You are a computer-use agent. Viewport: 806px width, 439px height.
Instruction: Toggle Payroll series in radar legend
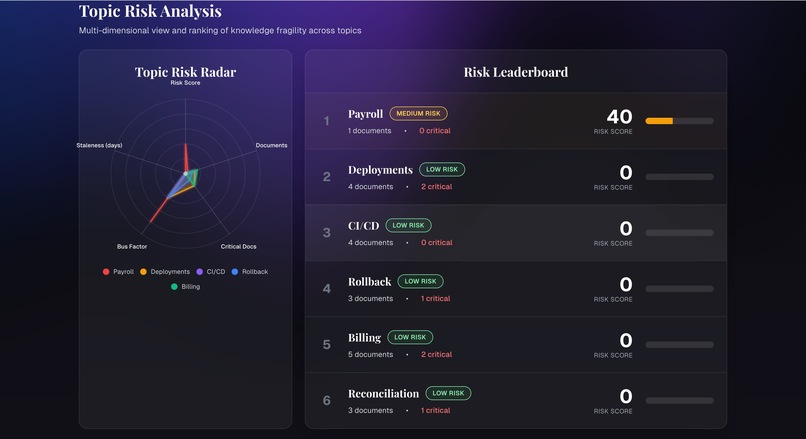tap(118, 271)
